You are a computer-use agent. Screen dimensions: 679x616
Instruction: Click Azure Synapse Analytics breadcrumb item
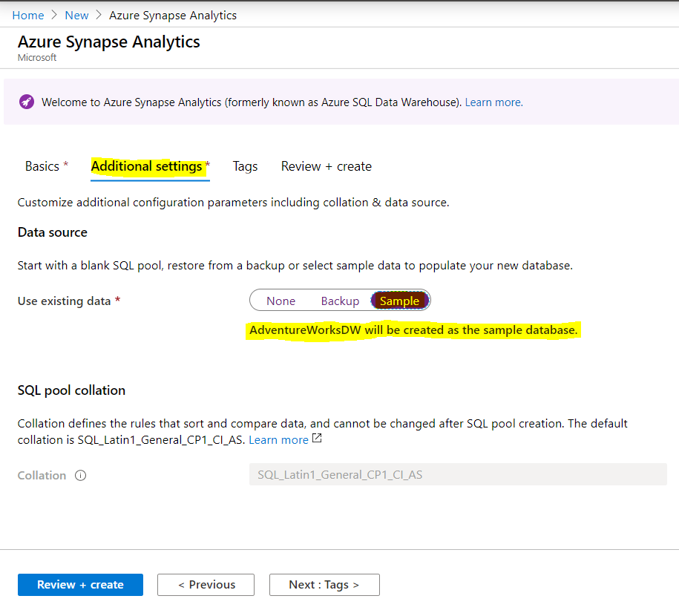172,14
